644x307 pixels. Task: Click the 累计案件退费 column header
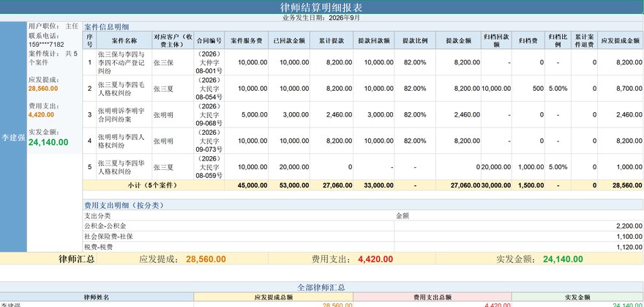point(584,41)
